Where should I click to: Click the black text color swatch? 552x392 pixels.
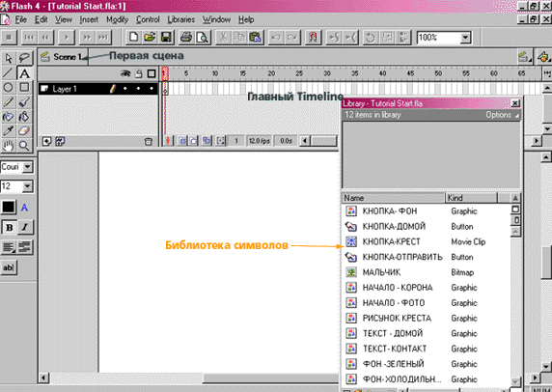click(x=9, y=207)
